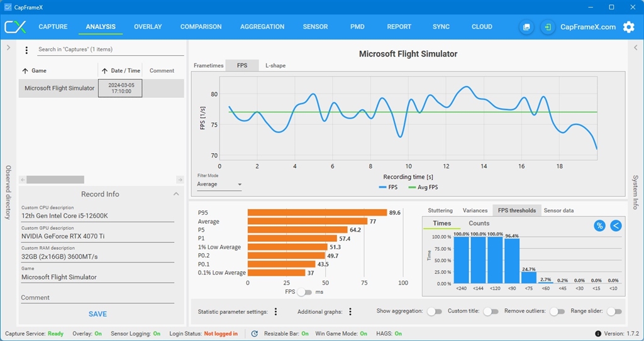Click the CapFrameX title bar app icon
Viewport: 644px width, 341px height.
(8, 7)
